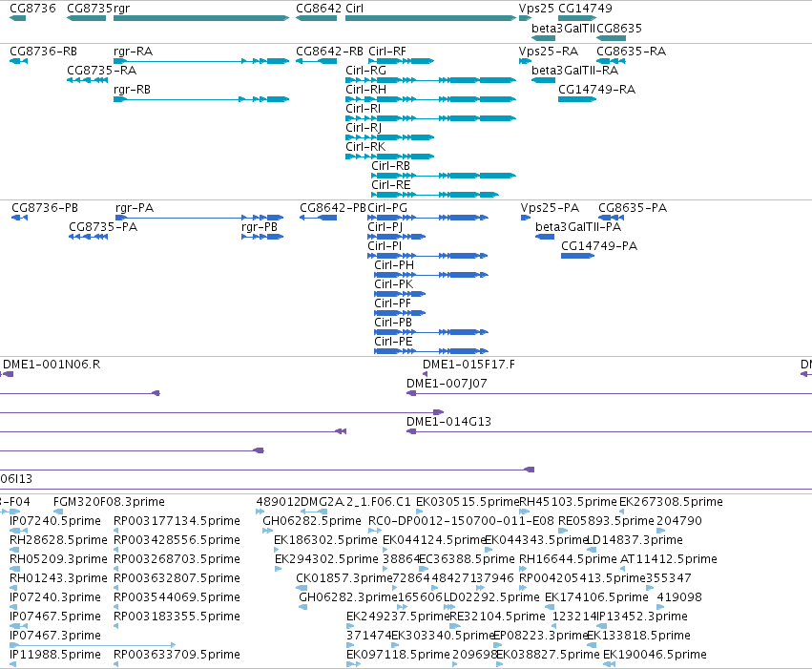Click the CG8642-PB protein label
This screenshot has width=812, height=669.
[333, 208]
